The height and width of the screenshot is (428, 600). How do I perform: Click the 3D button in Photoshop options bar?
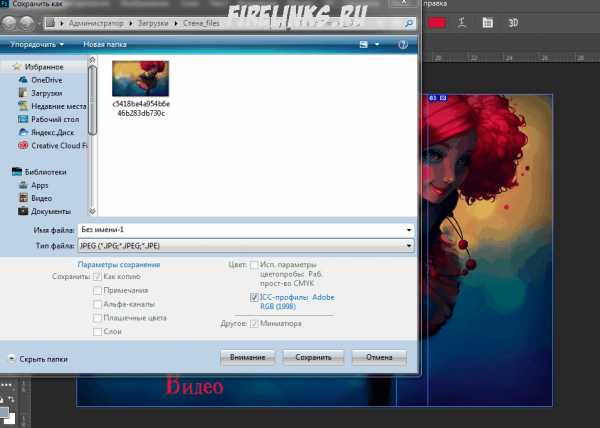pyautogui.click(x=513, y=23)
